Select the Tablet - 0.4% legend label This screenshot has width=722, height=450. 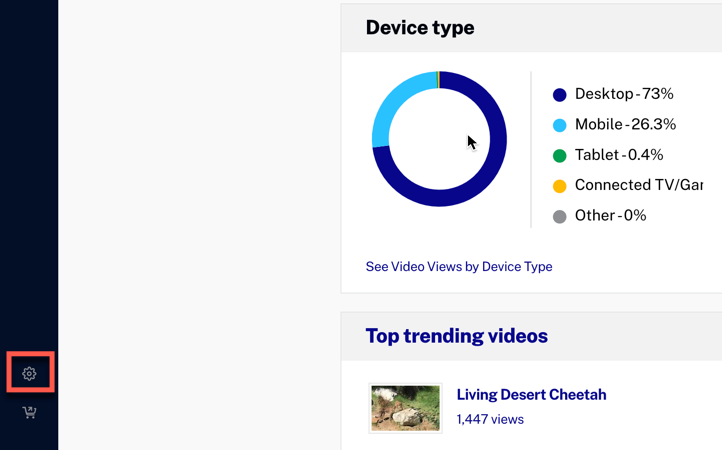coord(619,155)
